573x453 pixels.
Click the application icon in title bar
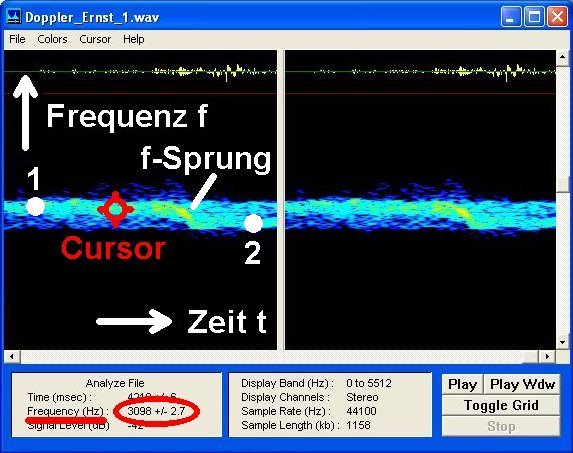pos(14,17)
